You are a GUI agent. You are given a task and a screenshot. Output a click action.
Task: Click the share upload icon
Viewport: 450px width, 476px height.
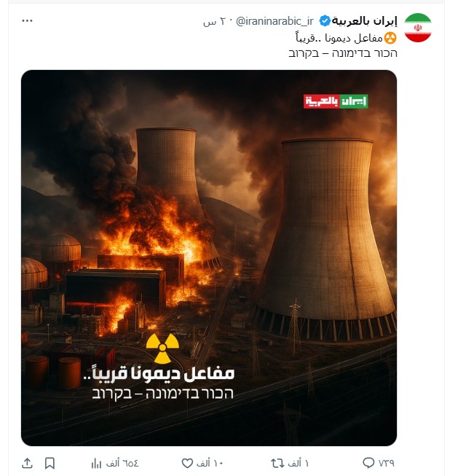(27, 464)
